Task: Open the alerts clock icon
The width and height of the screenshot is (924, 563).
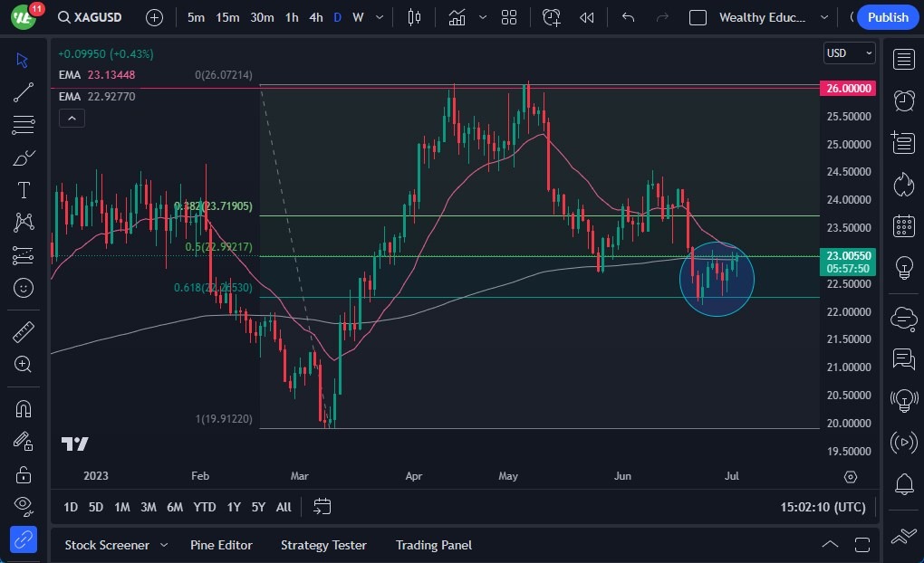Action: coord(903,100)
